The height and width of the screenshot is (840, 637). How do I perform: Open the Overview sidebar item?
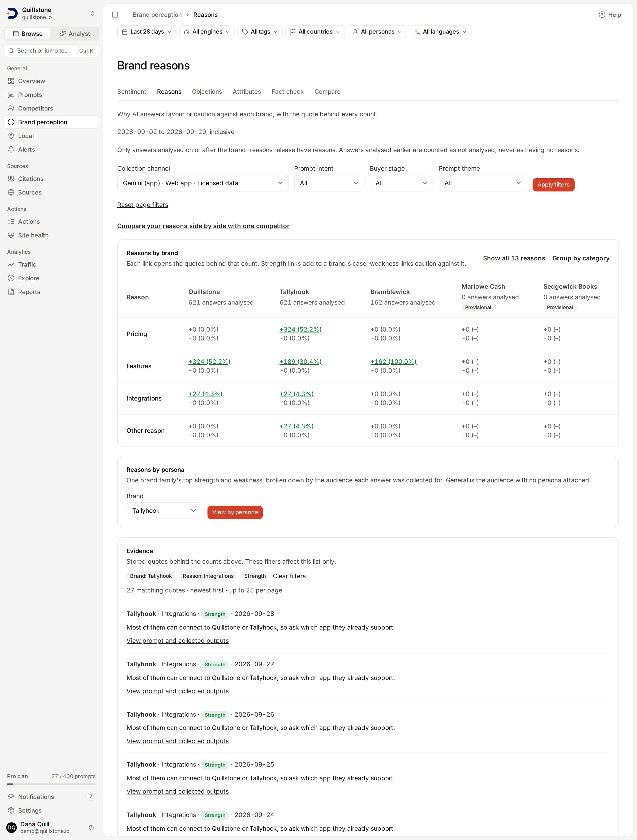click(x=51, y=81)
